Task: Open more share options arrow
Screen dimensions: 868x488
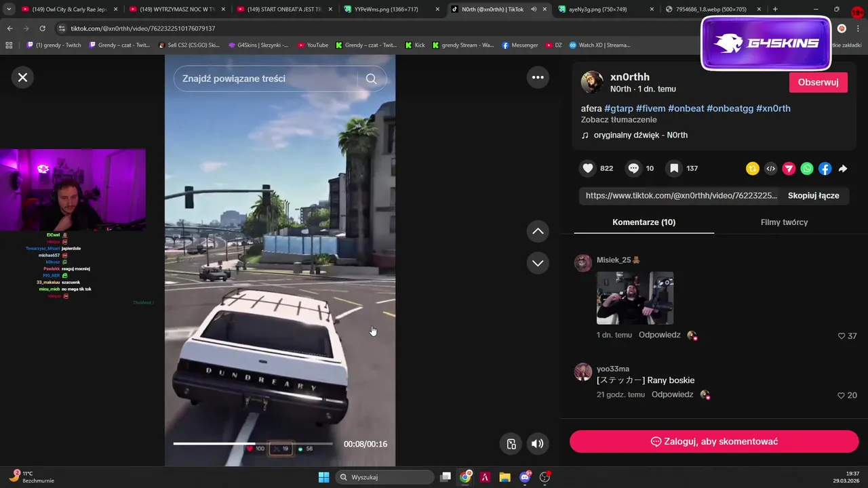Action: [843, 169]
